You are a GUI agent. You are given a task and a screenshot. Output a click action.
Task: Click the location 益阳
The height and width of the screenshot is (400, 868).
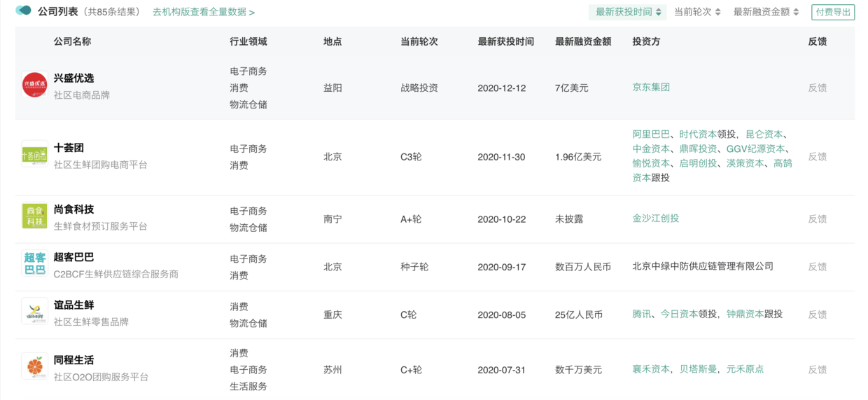point(332,88)
